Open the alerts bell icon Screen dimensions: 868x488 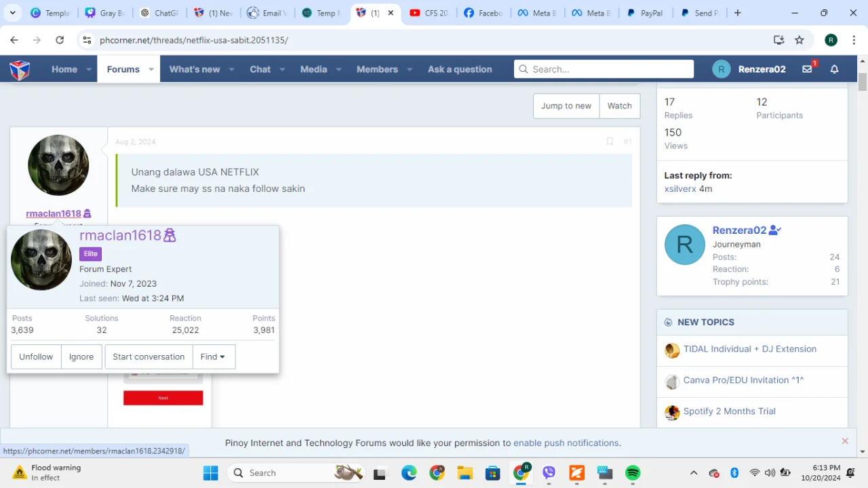tap(835, 69)
